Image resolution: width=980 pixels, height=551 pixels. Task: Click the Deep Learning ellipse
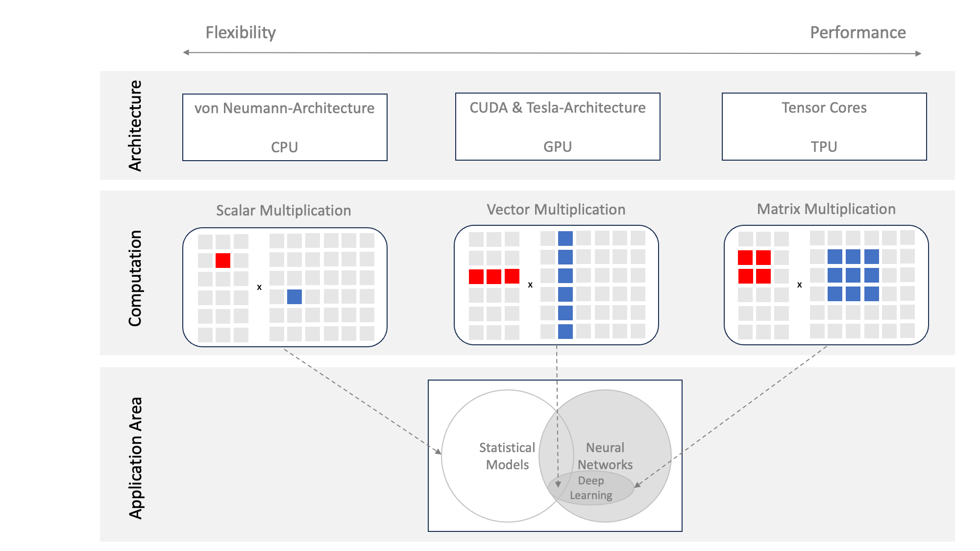click(x=591, y=488)
